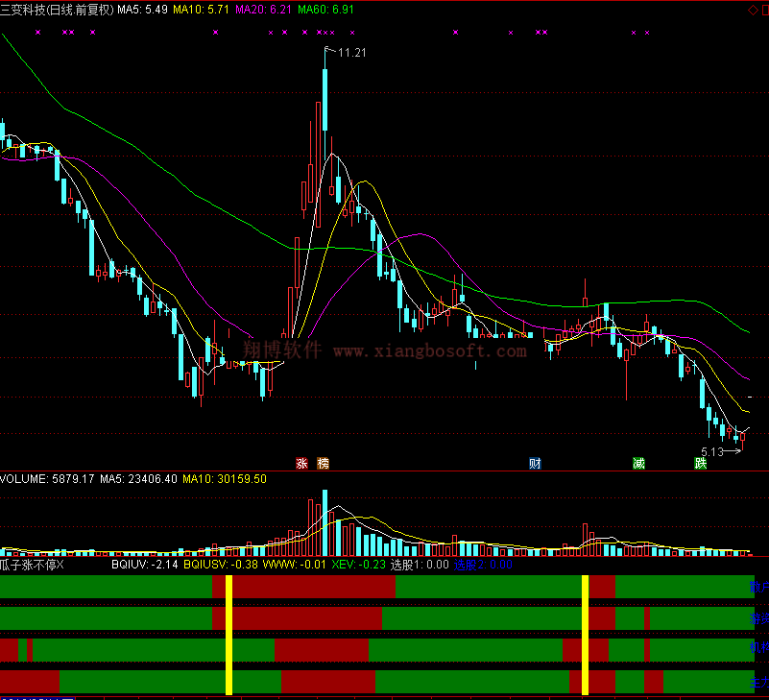Click the left yellow vertical signal bar
Image resolution: width=769 pixels, height=700 pixels.
[228, 634]
